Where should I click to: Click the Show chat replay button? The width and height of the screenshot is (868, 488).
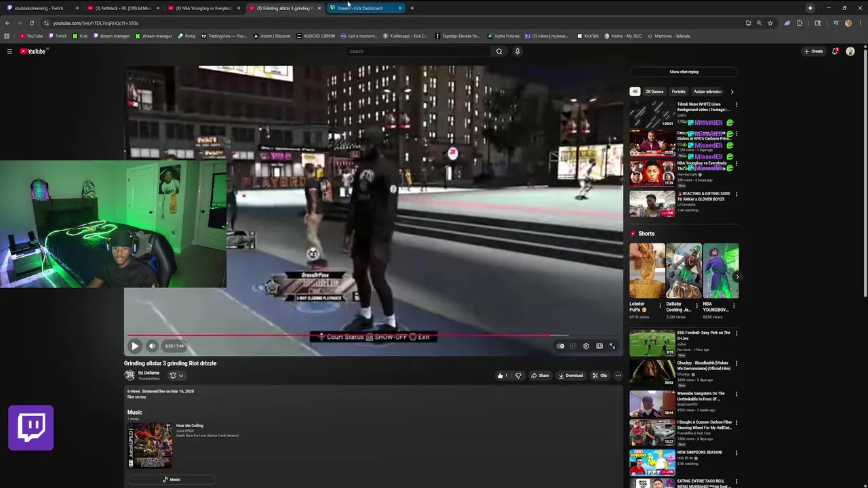point(684,72)
